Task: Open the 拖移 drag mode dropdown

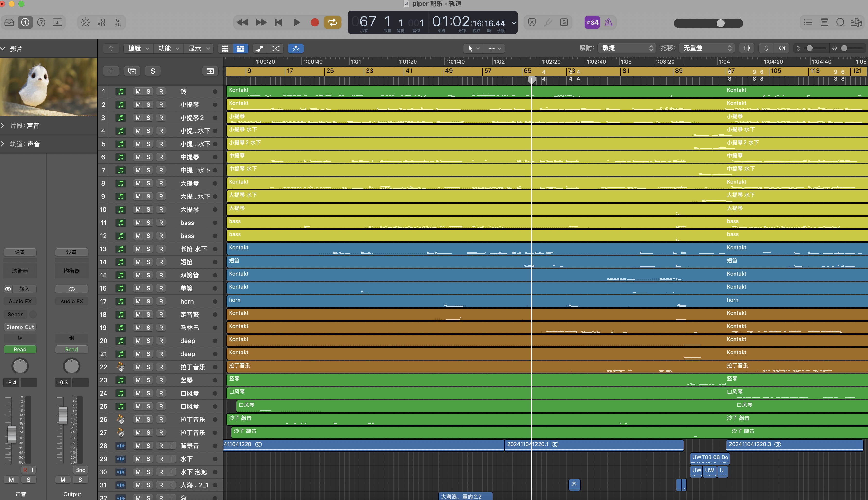Action: pos(707,48)
